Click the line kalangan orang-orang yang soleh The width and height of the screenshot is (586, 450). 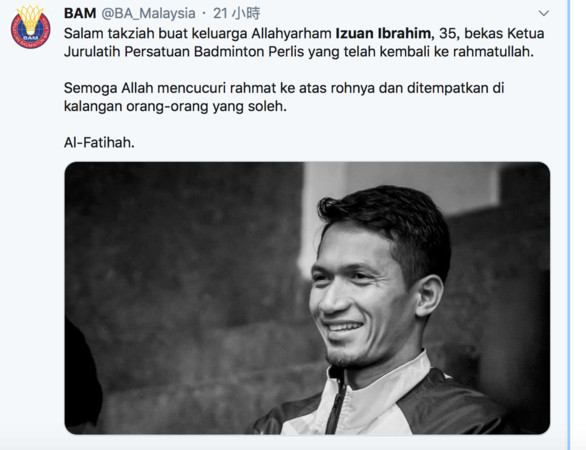point(175,107)
